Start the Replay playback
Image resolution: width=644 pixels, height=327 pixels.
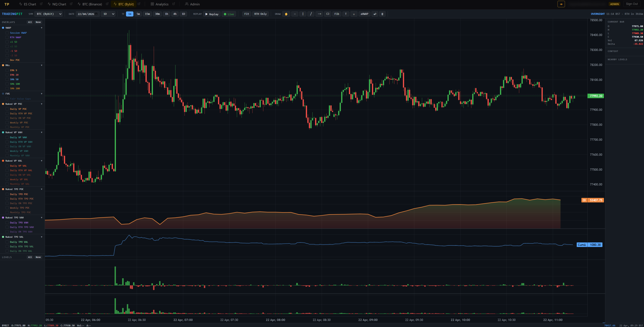[x=212, y=14]
